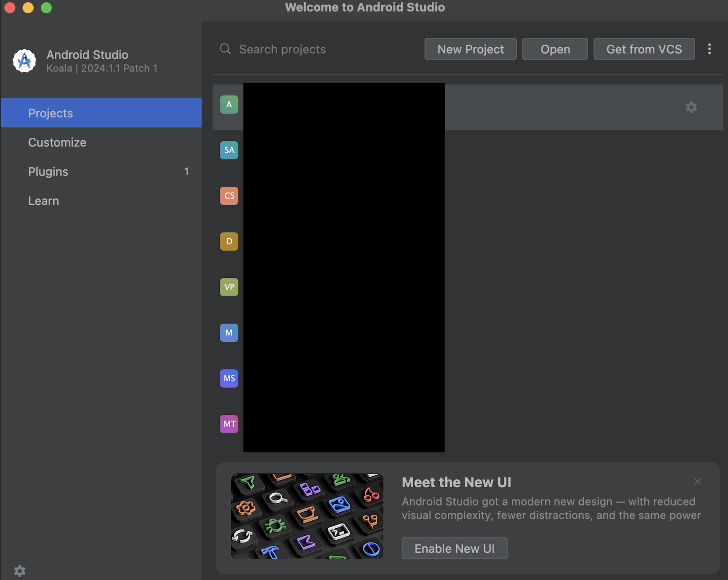Screen dimensions: 728x580
Task: Select the orange 'CS' project icon
Action: click(229, 195)
